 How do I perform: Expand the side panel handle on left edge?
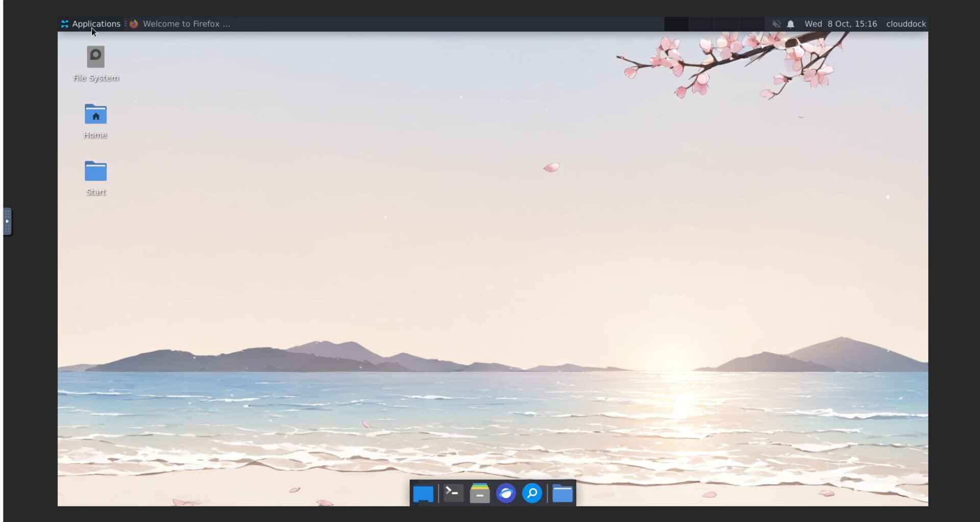(x=7, y=221)
